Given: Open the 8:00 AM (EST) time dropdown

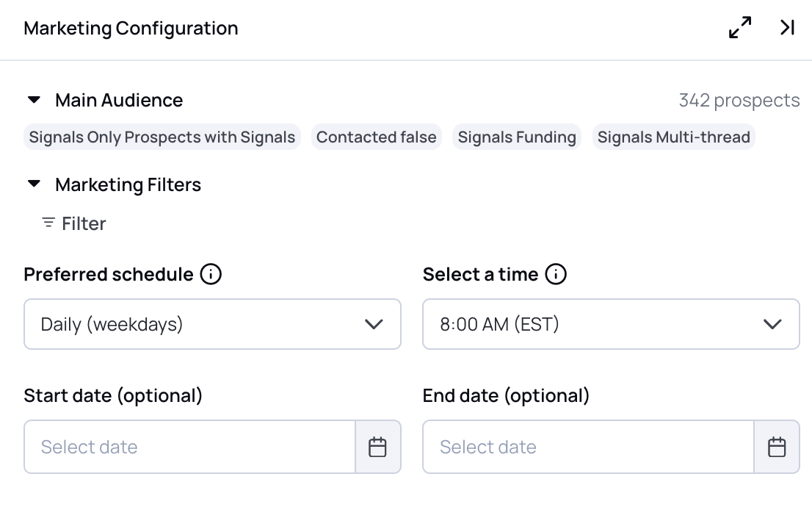Looking at the screenshot, I should pyautogui.click(x=611, y=324).
